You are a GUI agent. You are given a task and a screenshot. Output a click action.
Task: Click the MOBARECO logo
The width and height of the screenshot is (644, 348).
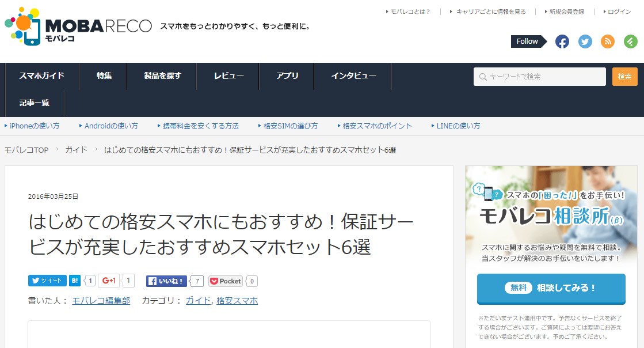78,27
